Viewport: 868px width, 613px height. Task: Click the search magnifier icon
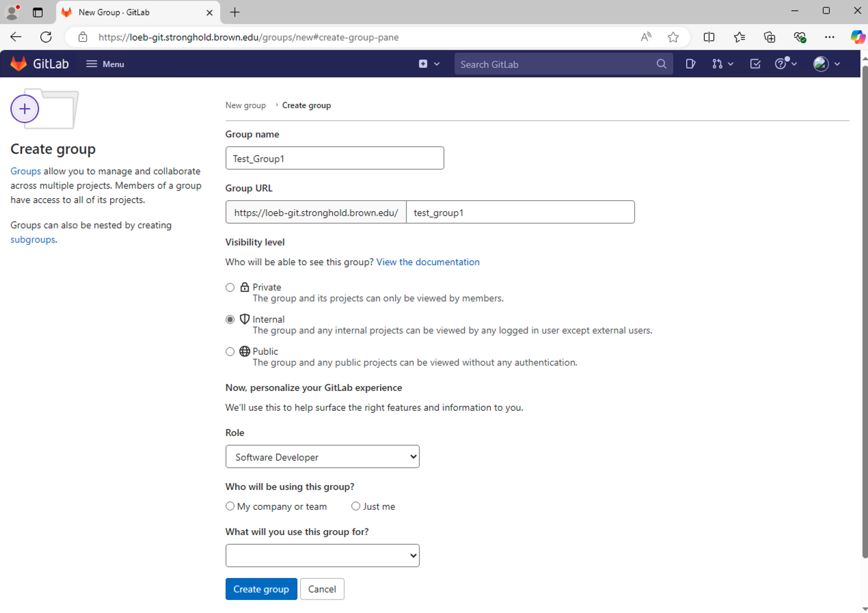(x=661, y=64)
